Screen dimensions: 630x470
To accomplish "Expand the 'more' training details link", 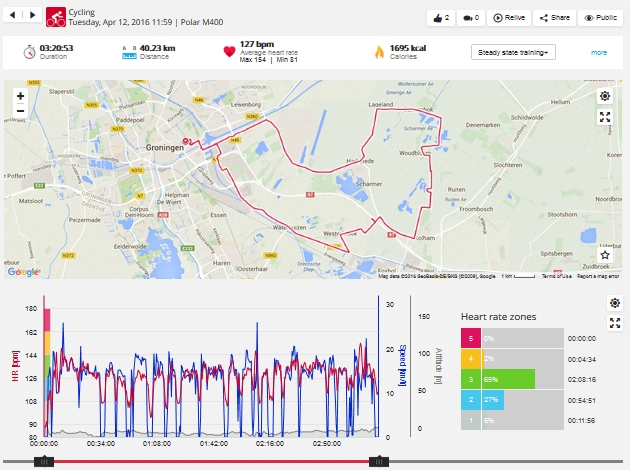I will pos(598,52).
